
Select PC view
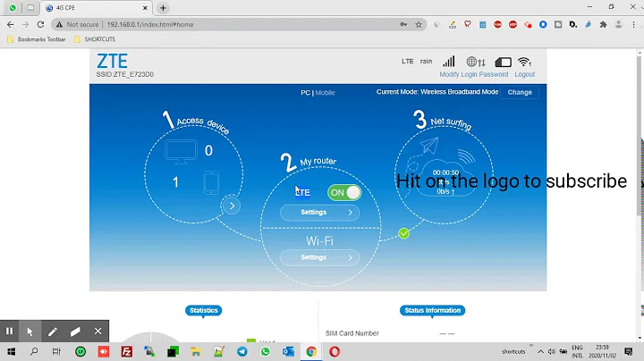(x=305, y=93)
